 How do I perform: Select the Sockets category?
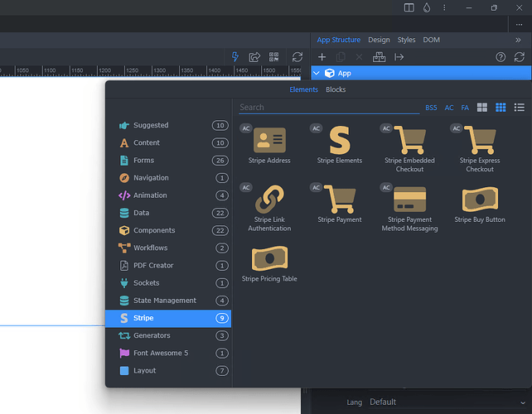[168, 283]
